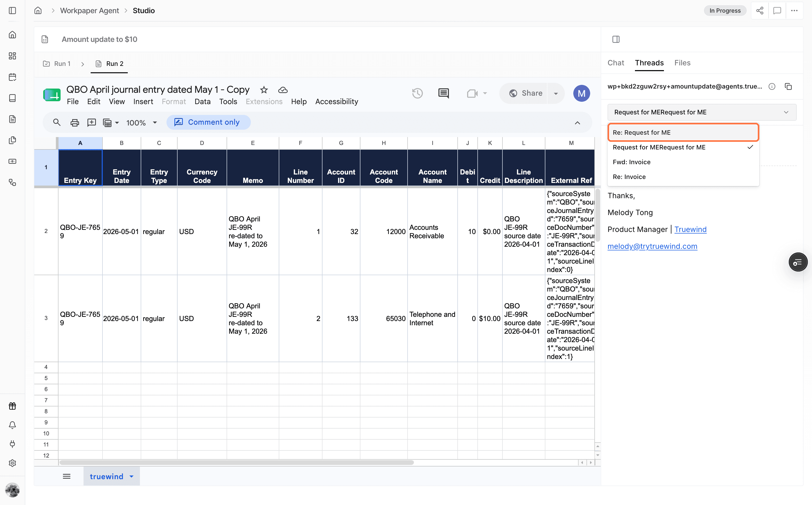This screenshot has height=505, width=812.
Task: Open the dashboard grid icon in sidebar
Action: pyautogui.click(x=12, y=56)
